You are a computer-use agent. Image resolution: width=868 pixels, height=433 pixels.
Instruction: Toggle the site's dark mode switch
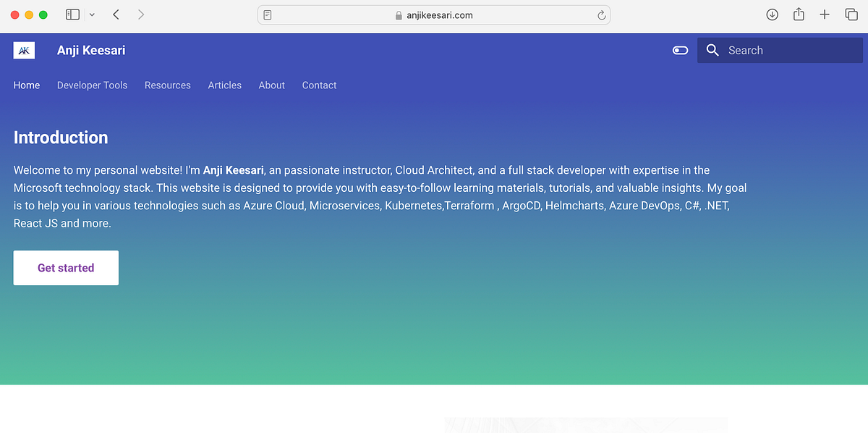[680, 50]
